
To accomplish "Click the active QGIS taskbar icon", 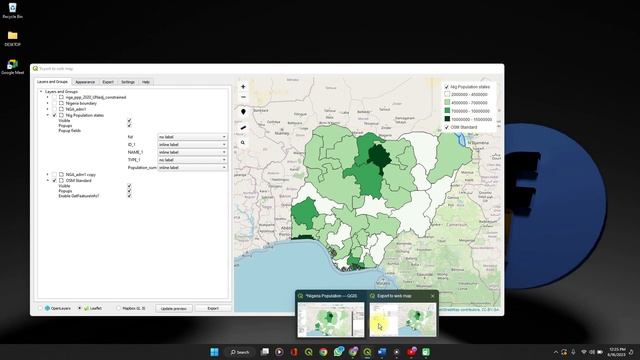I will tap(367, 352).
